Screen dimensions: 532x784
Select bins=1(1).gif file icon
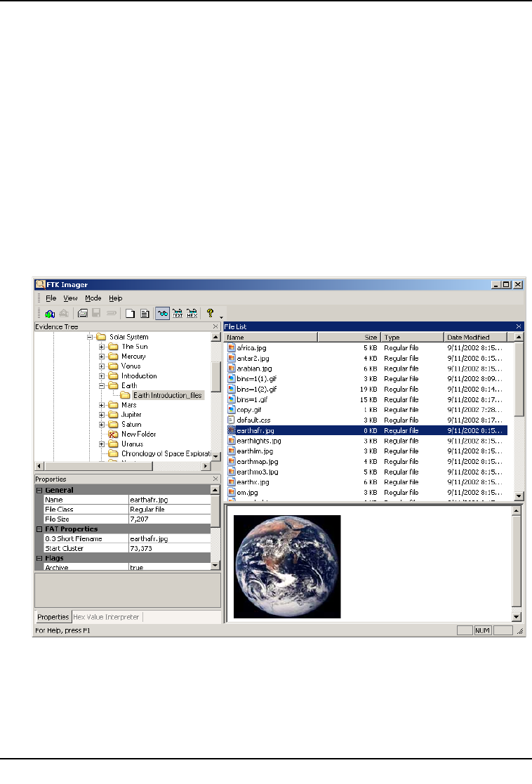click(x=232, y=378)
